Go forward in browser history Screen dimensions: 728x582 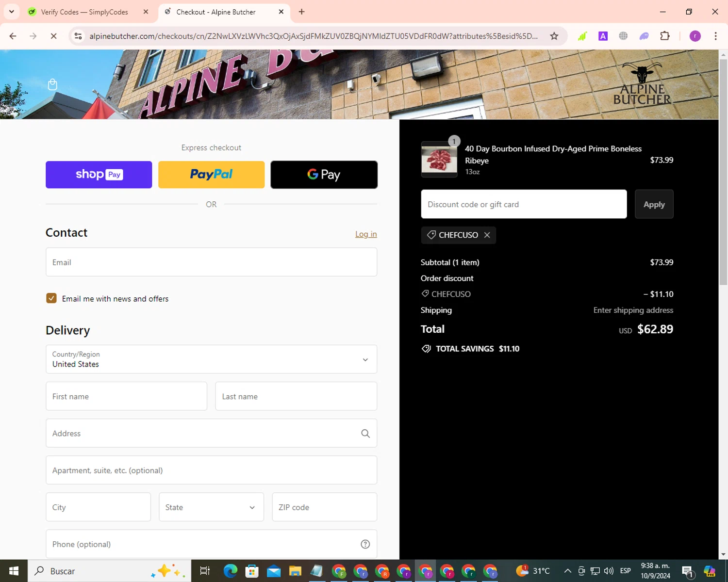[x=33, y=36]
